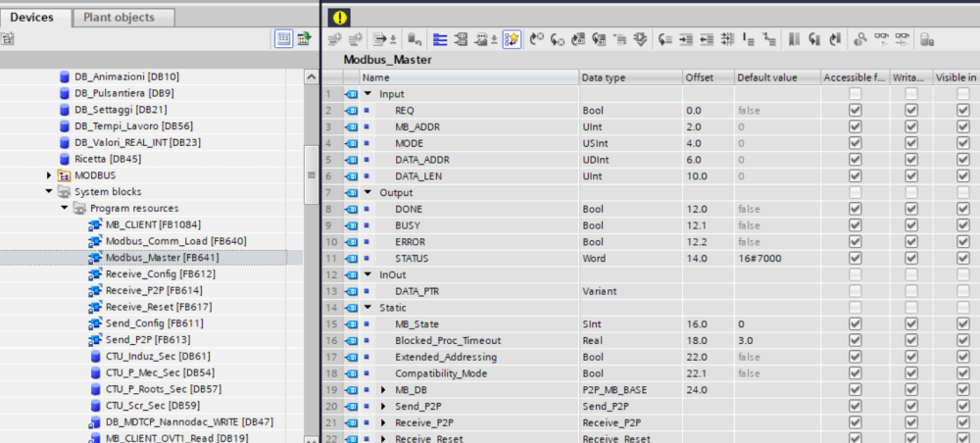Screen dimensions: 980x443
Task: Collapse the System blocks tree node
Action: tap(49, 192)
